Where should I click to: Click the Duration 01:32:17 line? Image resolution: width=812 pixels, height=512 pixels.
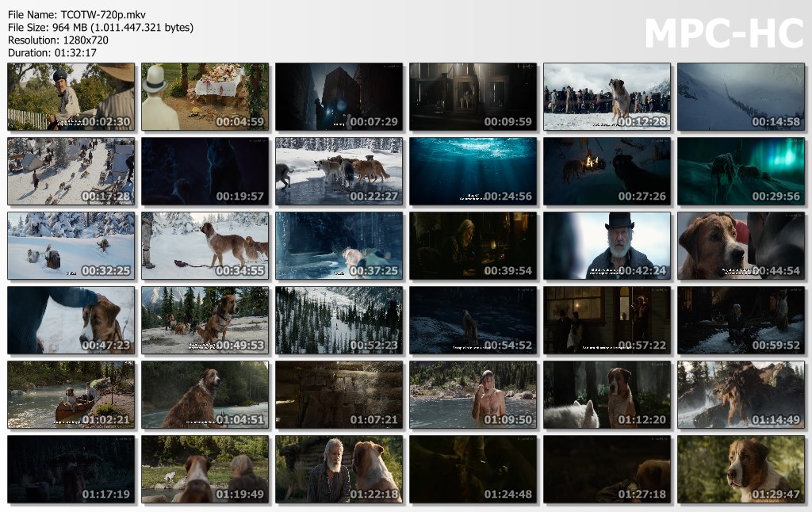[52, 53]
